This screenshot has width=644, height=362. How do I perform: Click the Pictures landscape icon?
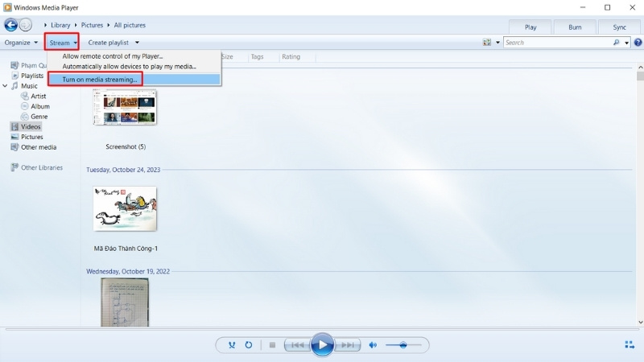[14, 137]
